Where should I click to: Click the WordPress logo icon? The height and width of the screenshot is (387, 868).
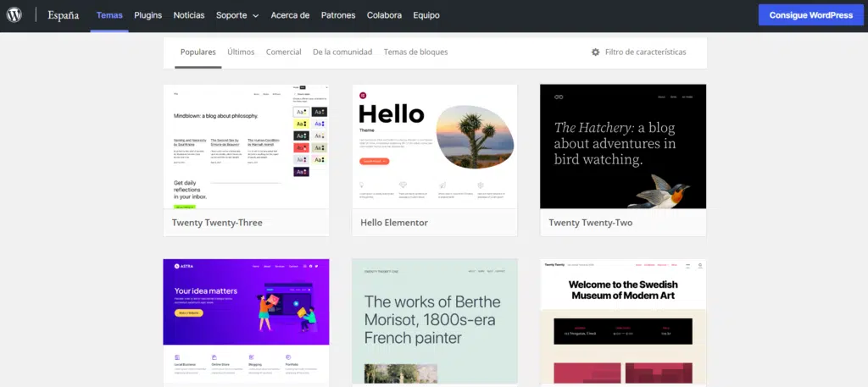14,15
